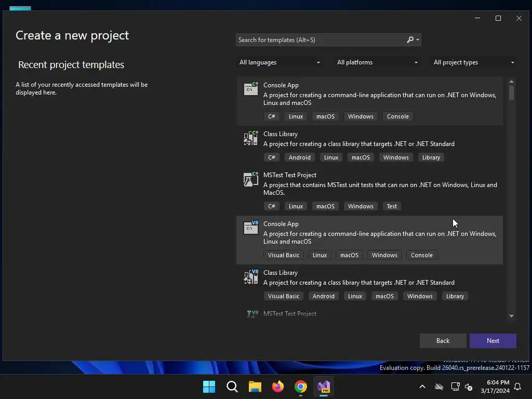Click the Library tag under the VB Class Library
Viewport: 532px width, 399px height.
(455, 296)
